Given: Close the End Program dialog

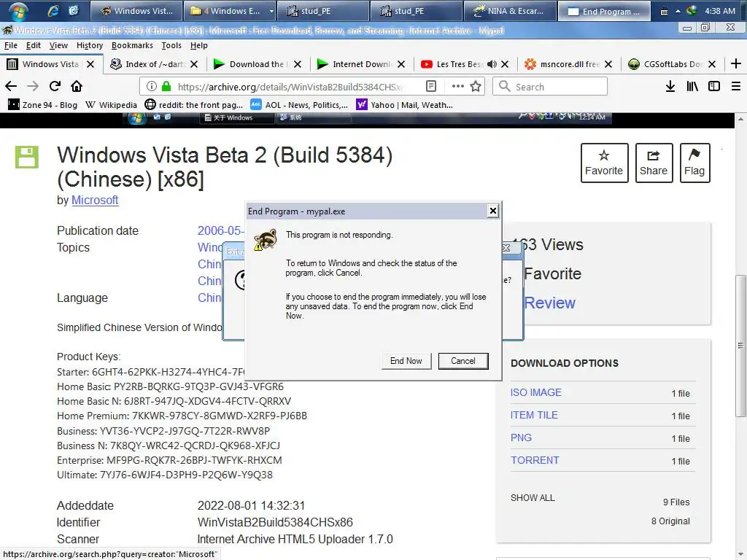Looking at the screenshot, I should (493, 211).
